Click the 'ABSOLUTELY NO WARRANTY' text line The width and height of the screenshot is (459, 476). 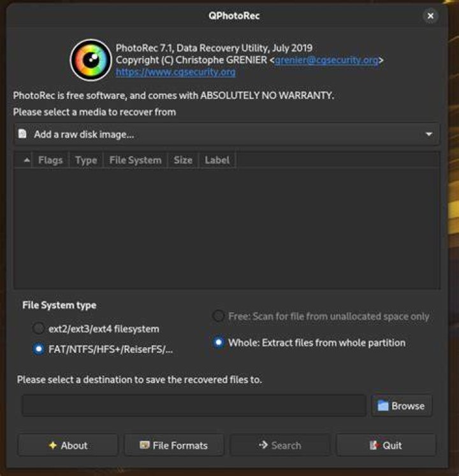pos(173,95)
